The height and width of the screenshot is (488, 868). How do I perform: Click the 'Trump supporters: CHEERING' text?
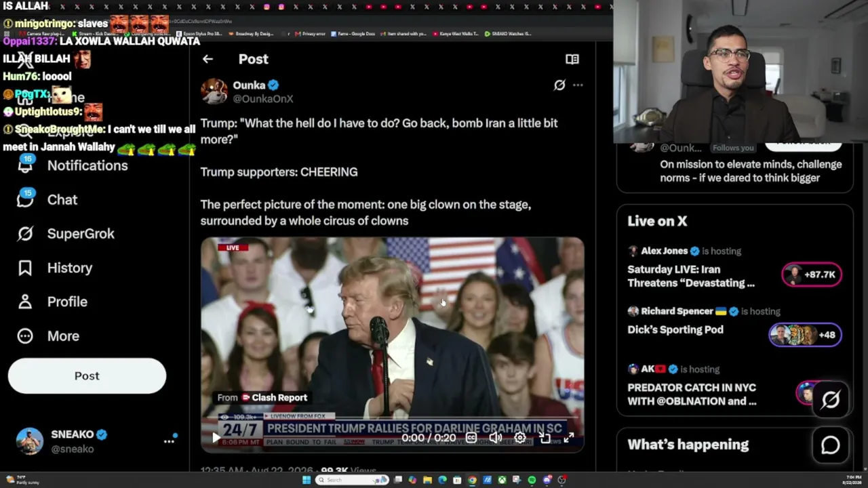(279, 172)
